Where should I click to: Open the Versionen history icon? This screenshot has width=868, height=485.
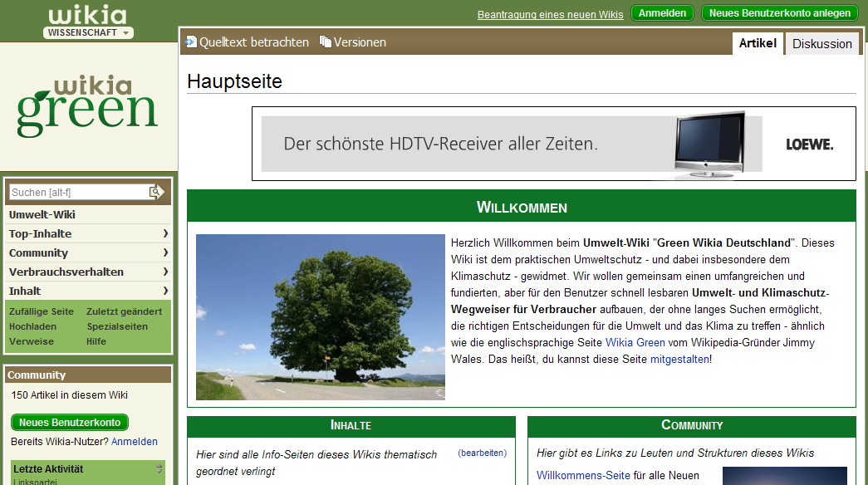coord(326,42)
